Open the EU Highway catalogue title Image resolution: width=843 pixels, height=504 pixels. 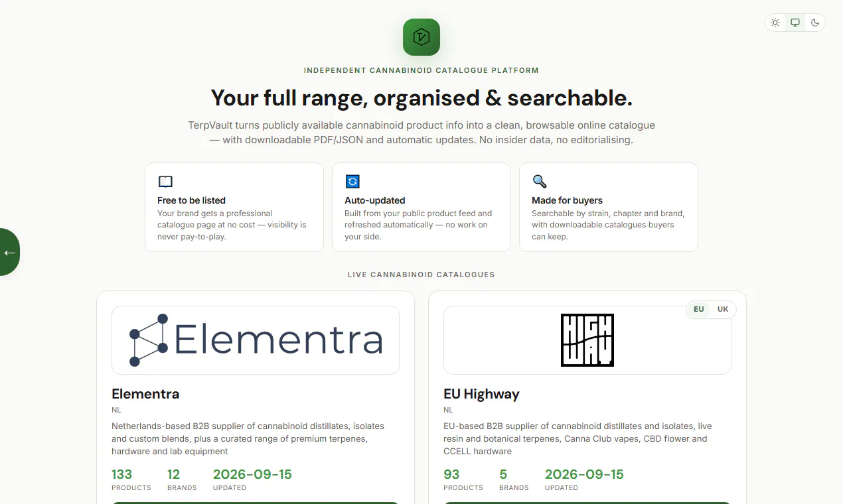coord(481,394)
